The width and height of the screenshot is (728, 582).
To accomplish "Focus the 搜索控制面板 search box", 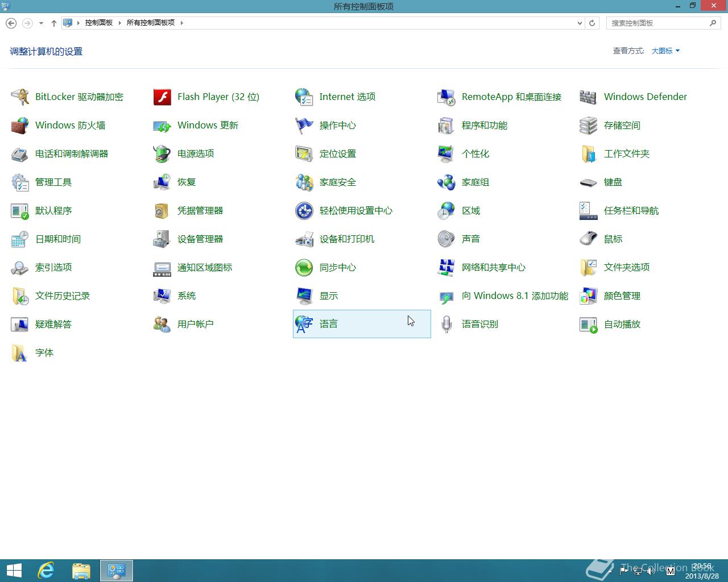I will [x=664, y=23].
